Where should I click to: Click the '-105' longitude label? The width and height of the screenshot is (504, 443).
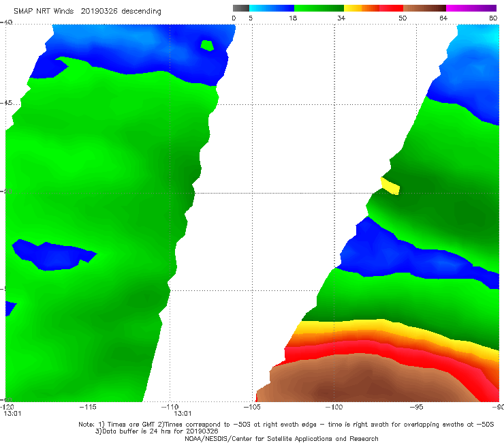(252, 407)
